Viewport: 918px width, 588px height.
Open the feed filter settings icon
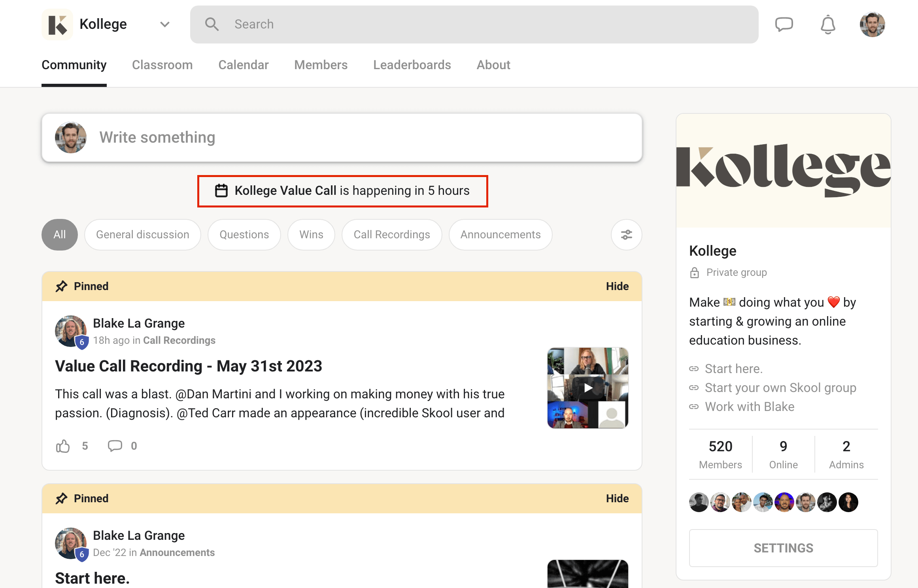tap(626, 235)
